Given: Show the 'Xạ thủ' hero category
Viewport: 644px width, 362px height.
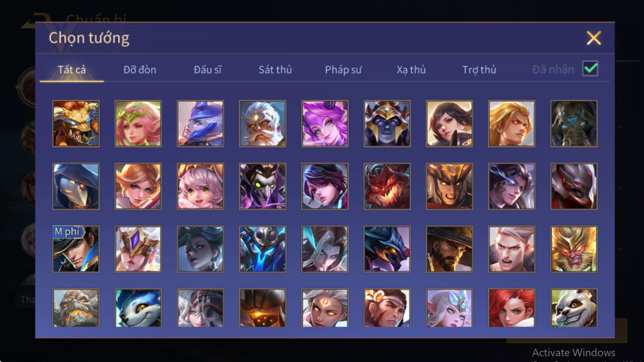Looking at the screenshot, I should click(x=411, y=70).
